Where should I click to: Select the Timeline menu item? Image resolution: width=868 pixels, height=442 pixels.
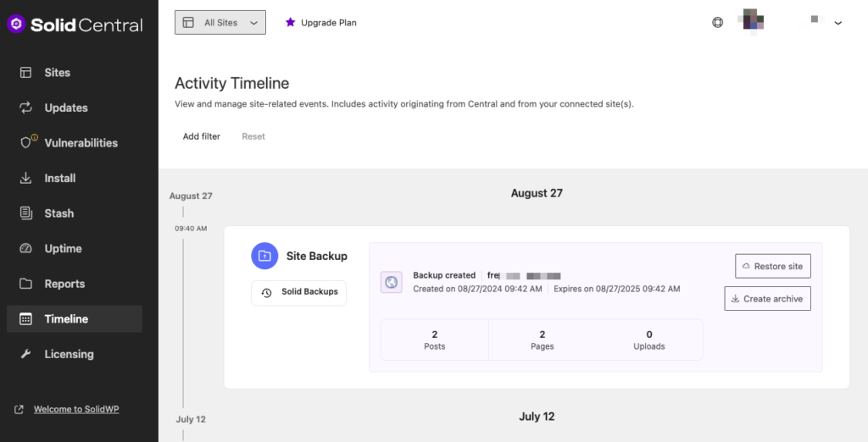(x=66, y=319)
